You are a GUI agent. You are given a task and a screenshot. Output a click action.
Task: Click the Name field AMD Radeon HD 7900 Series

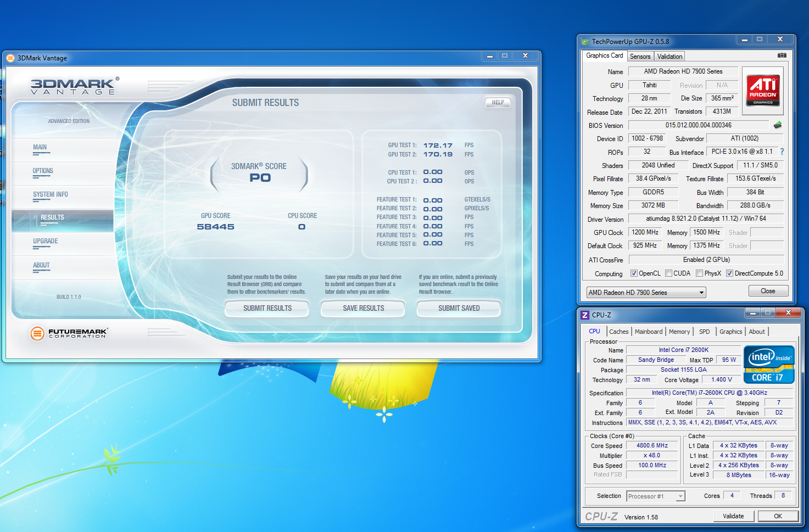pyautogui.click(x=683, y=71)
